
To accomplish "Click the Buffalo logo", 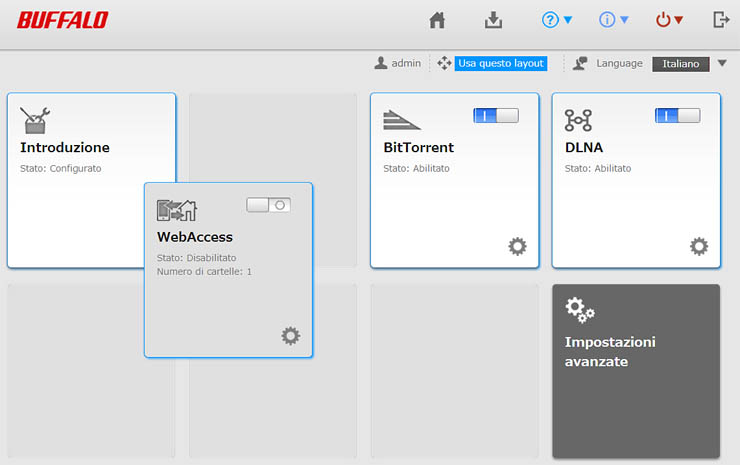I will (x=62, y=20).
